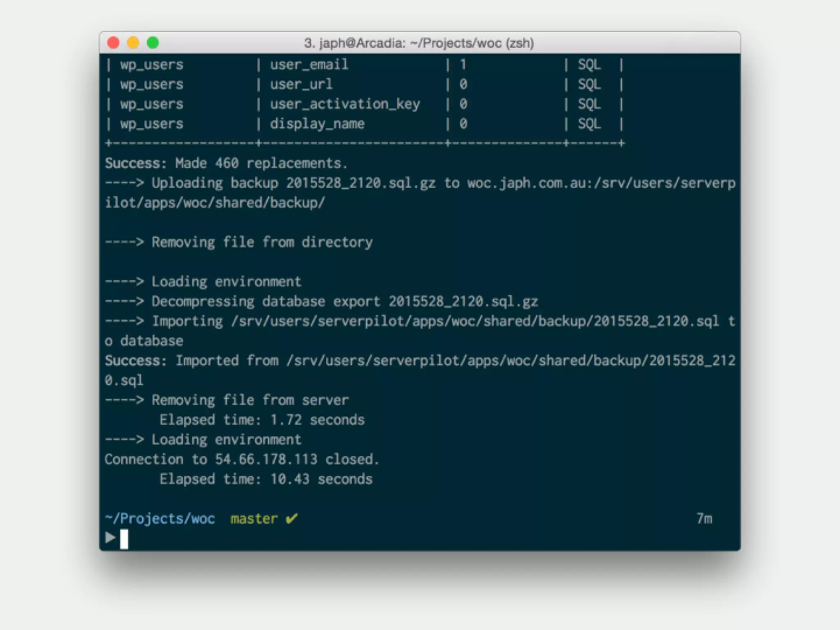840x630 pixels.
Task: Click the green git status checkmark
Action: pyautogui.click(x=292, y=518)
